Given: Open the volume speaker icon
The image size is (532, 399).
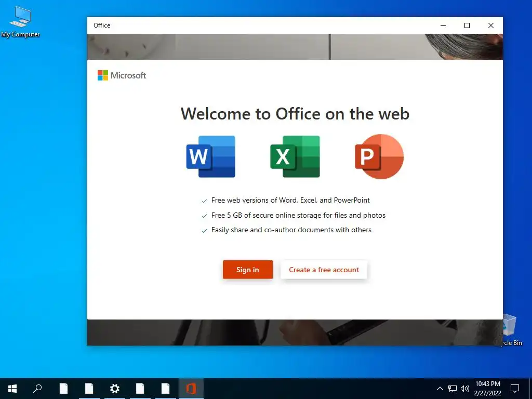Looking at the screenshot, I should [x=465, y=389].
